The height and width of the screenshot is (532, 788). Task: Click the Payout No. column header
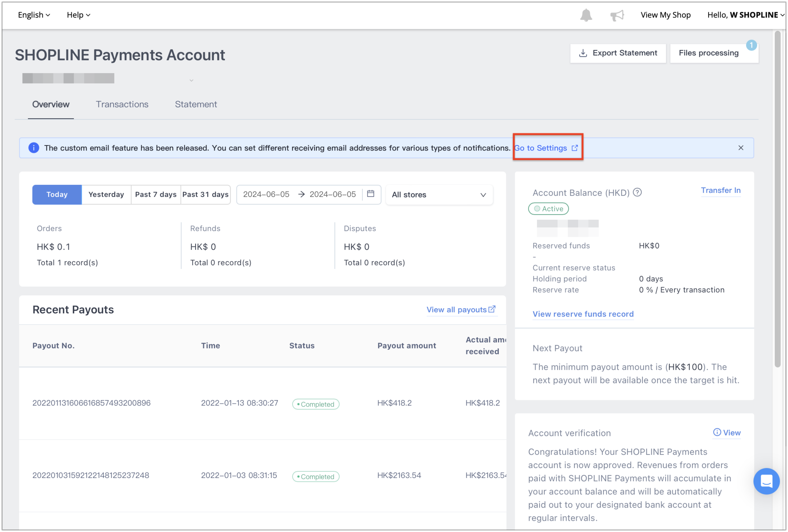click(x=54, y=346)
